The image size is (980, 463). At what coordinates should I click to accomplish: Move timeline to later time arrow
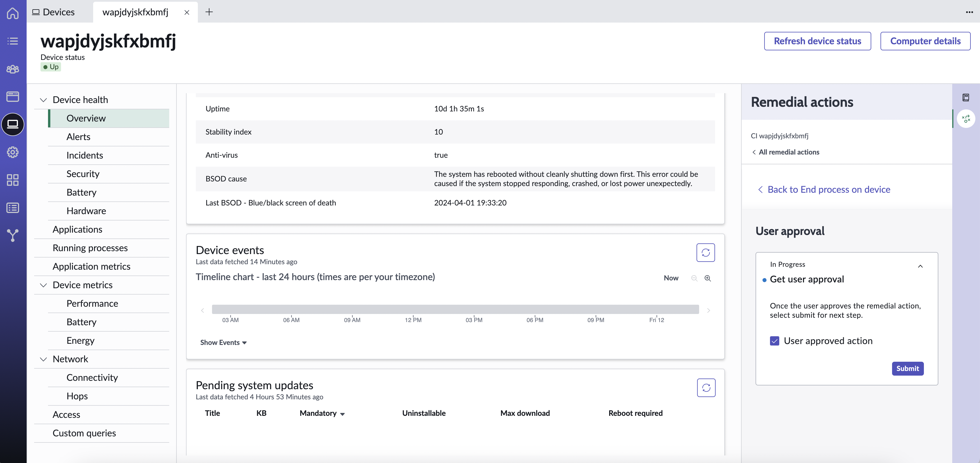pos(708,310)
